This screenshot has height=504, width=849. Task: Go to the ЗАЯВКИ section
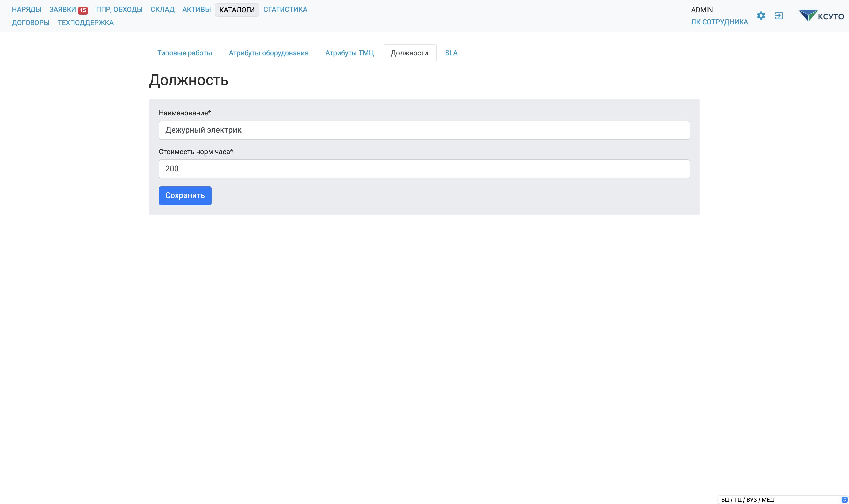pyautogui.click(x=63, y=9)
